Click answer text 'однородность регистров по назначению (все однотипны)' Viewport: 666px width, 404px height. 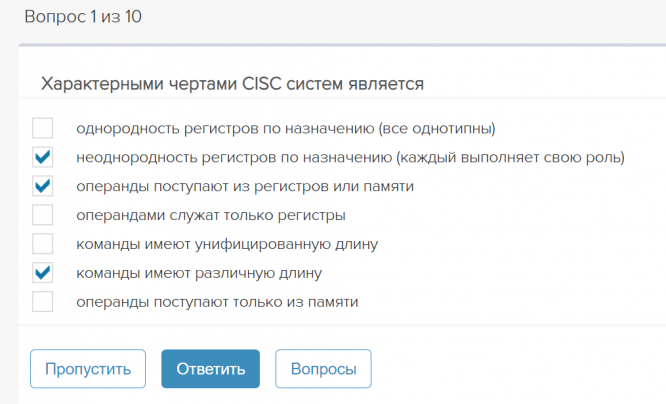pyautogui.click(x=286, y=128)
